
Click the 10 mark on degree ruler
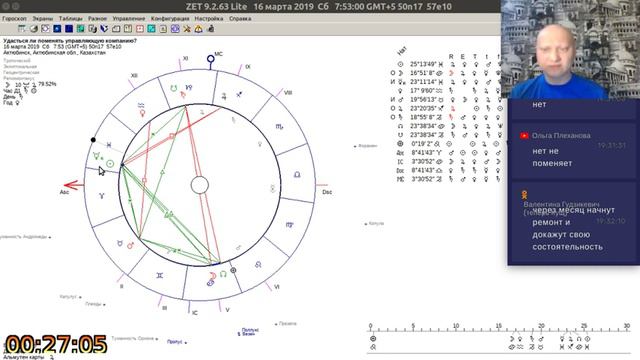click(x=456, y=326)
